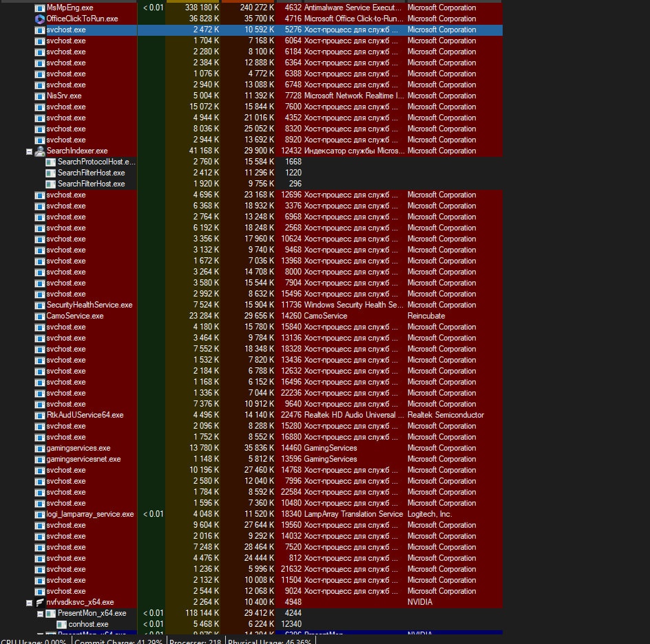Click svchost.exe icon in PID 15840 row

click(x=40, y=328)
